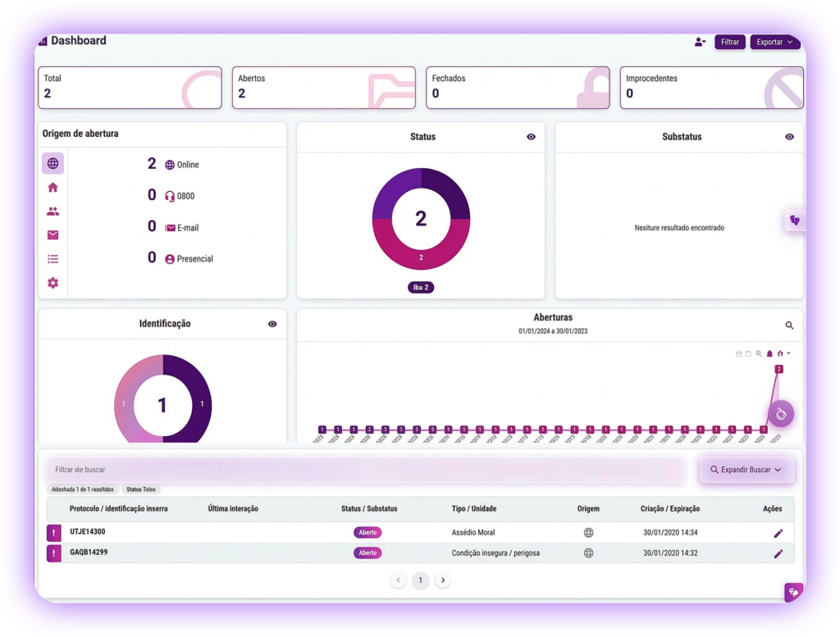The image size is (840, 637).
Task: Select the home icon in sidebar
Action: [52, 188]
